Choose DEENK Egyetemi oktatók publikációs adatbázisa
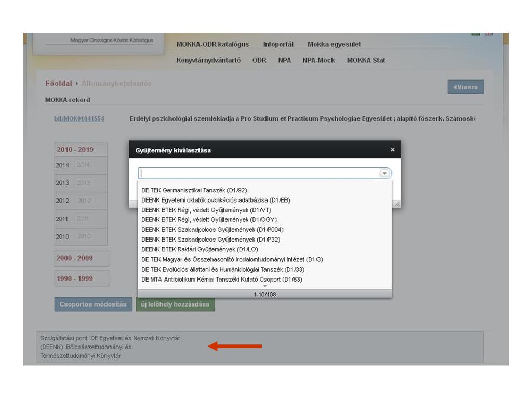The width and height of the screenshot is (532, 399). pyautogui.click(x=216, y=200)
